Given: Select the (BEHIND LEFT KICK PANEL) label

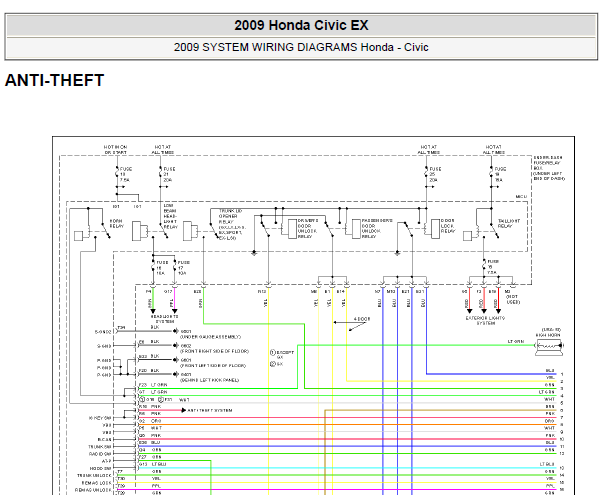Looking at the screenshot, I should [209, 380].
